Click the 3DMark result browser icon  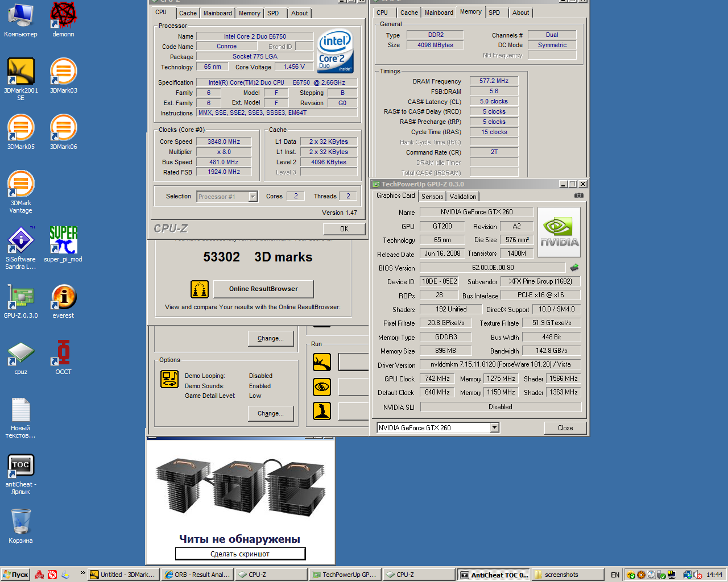(x=199, y=289)
